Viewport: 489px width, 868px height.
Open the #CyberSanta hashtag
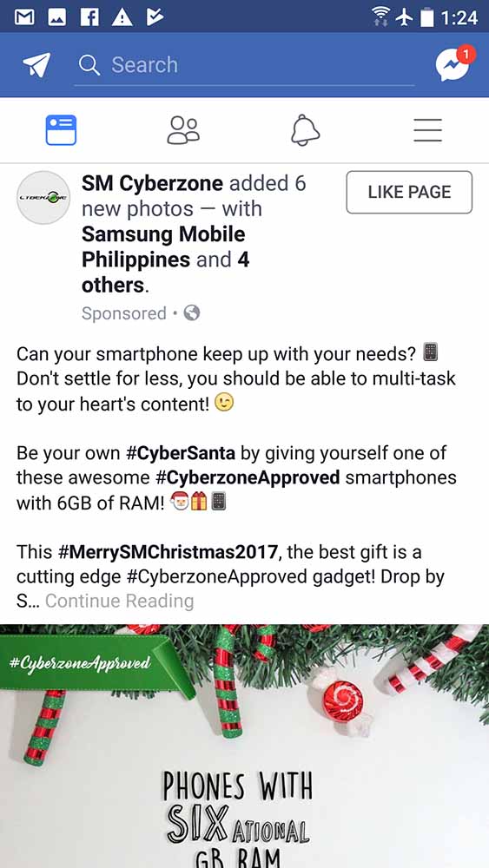[x=181, y=453]
